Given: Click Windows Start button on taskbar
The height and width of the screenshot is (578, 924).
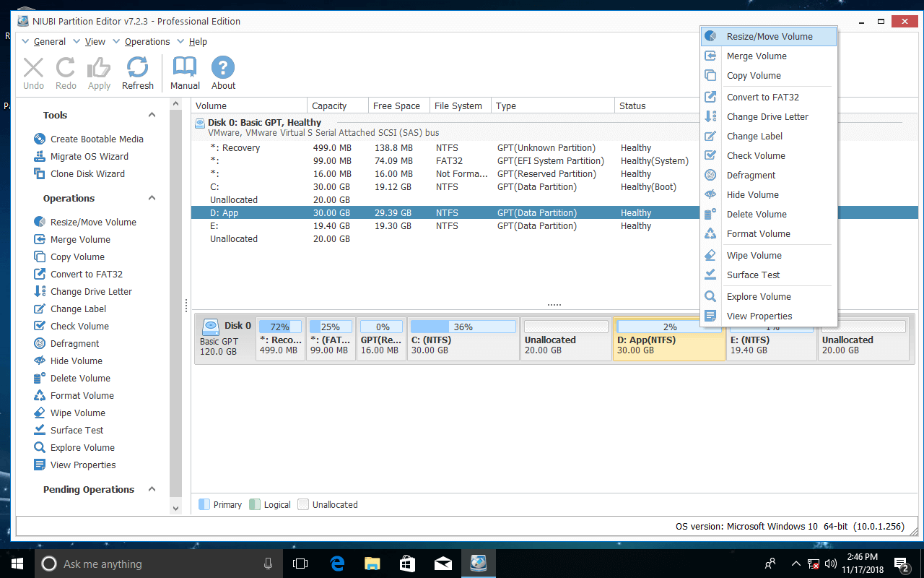Looking at the screenshot, I should pos(17,564).
